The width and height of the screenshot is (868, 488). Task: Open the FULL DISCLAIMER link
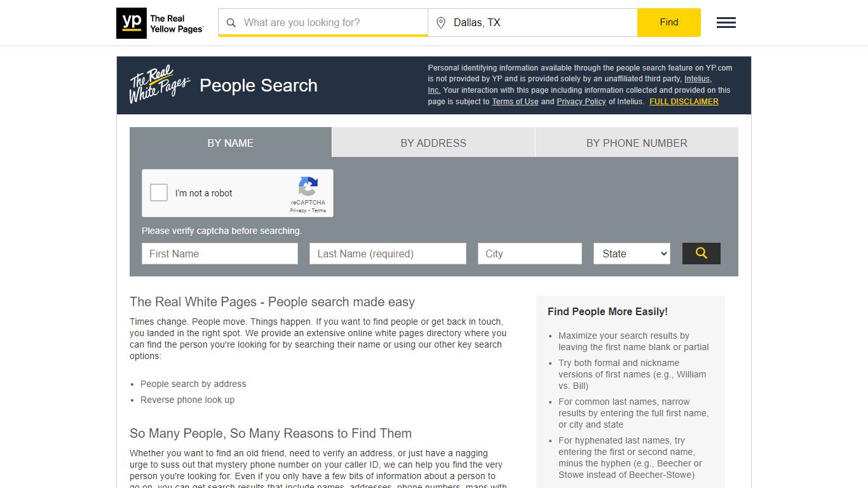coord(684,101)
